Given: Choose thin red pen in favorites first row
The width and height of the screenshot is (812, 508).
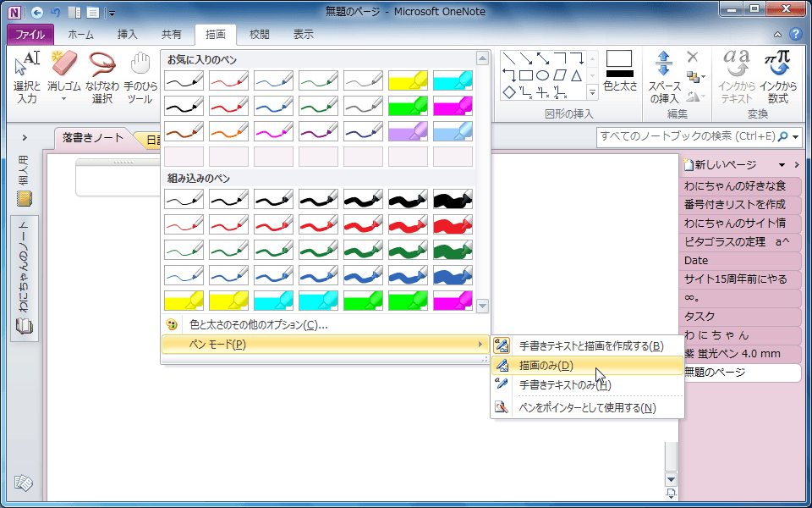Looking at the screenshot, I should click(229, 80).
